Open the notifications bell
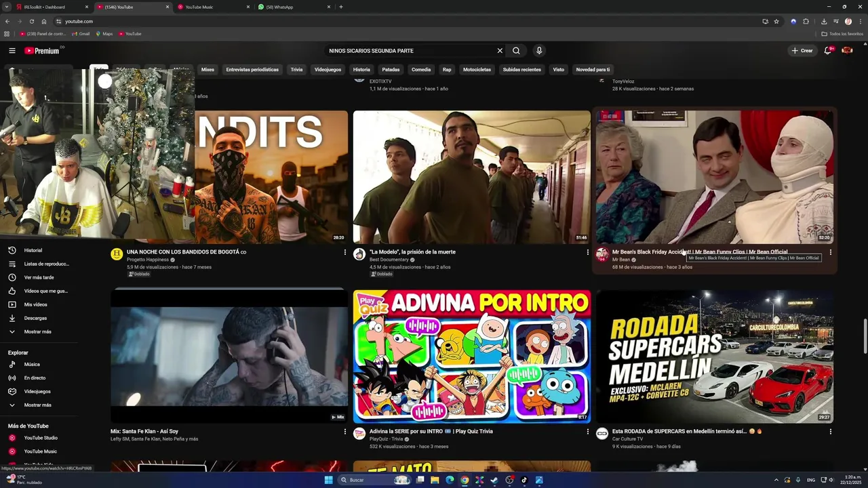This screenshot has width=868, height=488. pyautogui.click(x=828, y=51)
